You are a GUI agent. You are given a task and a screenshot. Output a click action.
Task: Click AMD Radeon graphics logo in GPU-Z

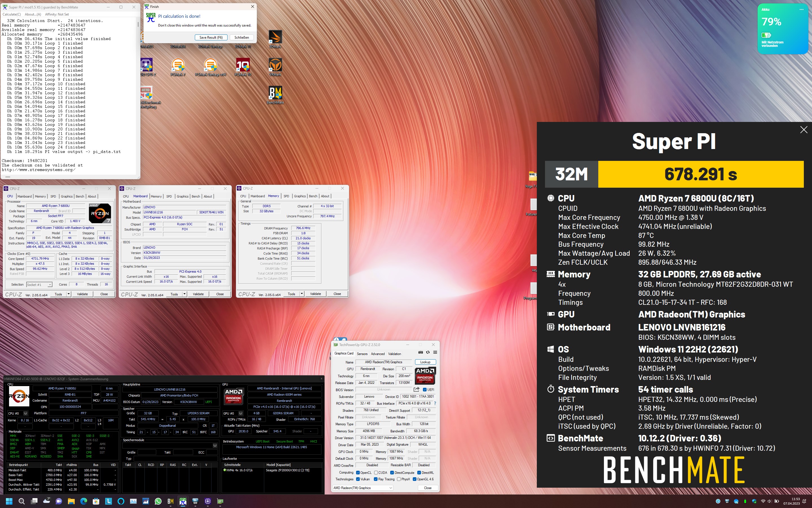pos(425,376)
